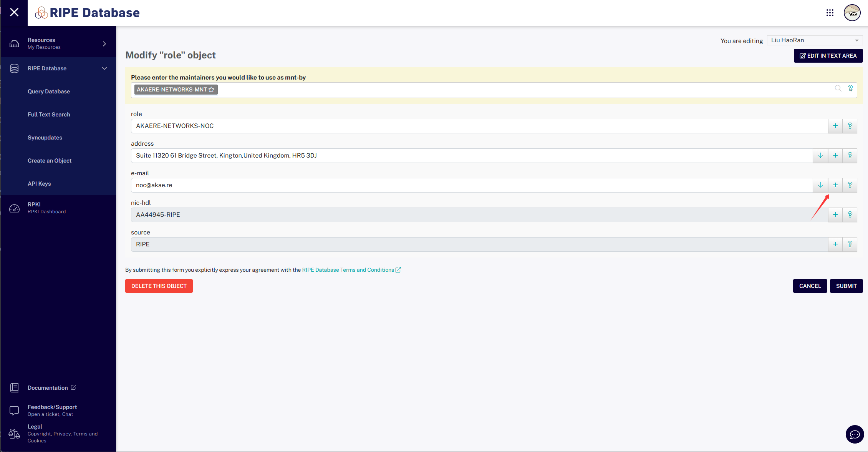Open RIPE Database Terms and Conditions link

click(x=348, y=270)
